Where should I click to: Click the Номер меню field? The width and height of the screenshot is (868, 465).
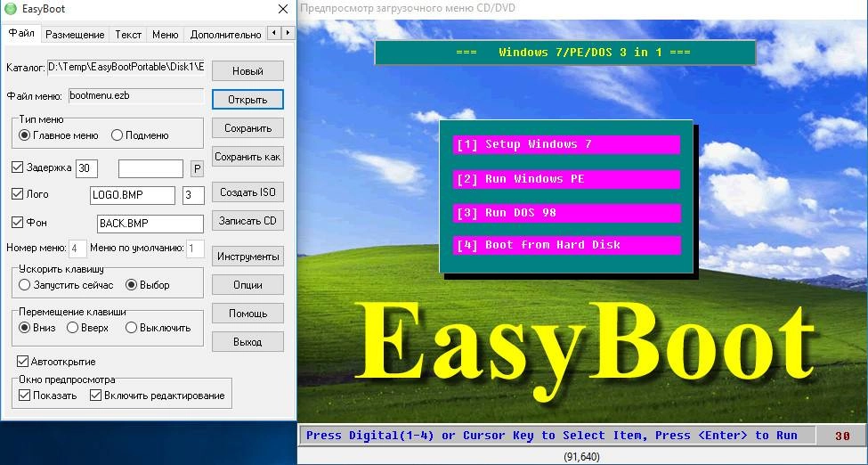[77, 249]
